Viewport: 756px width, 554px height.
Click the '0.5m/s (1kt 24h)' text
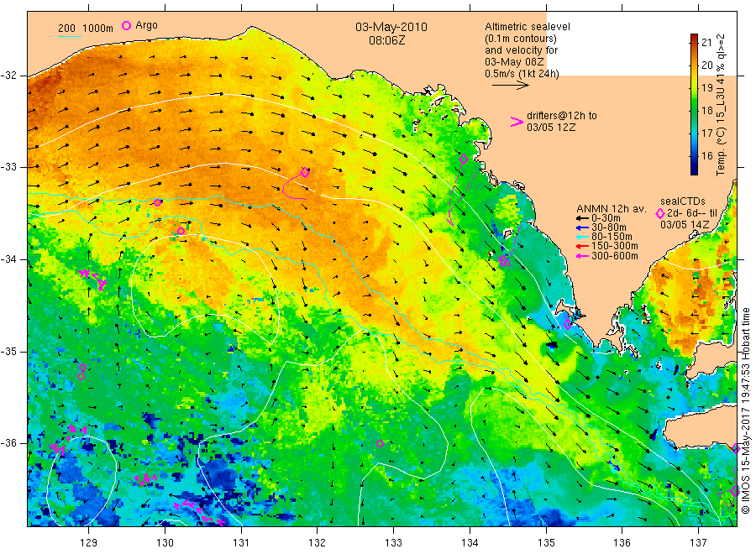(x=522, y=74)
